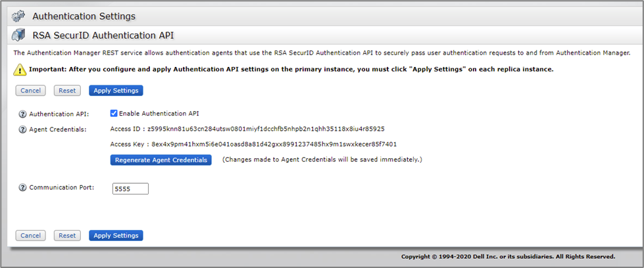Click the RSA SecurID Authentication API header icon
This screenshot has width=644, height=268.
(x=18, y=35)
